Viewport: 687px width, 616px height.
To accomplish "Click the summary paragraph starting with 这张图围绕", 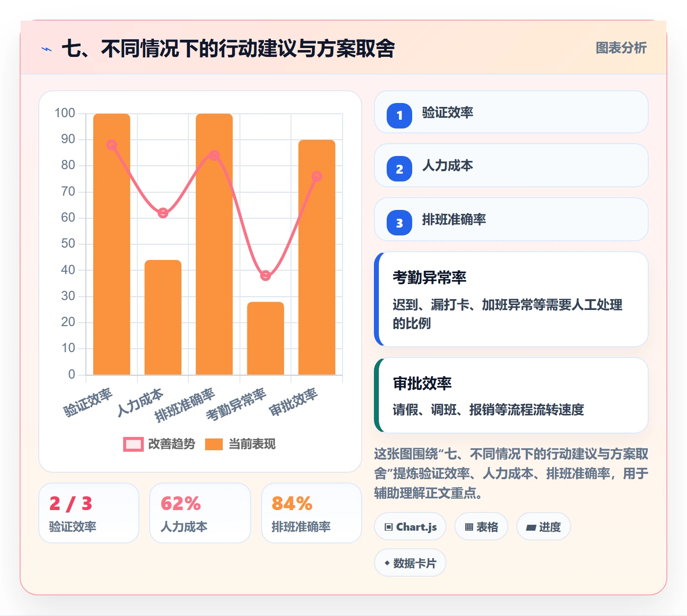I will coord(511,473).
